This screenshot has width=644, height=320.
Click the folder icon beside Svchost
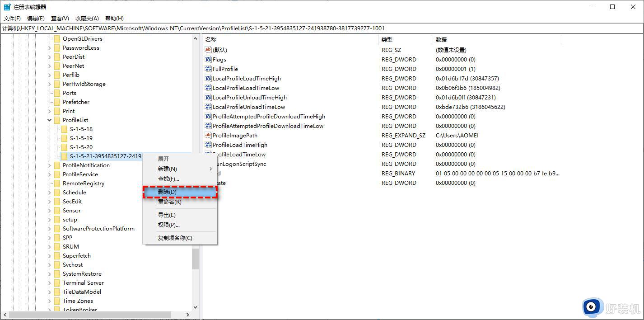pyautogui.click(x=57, y=265)
